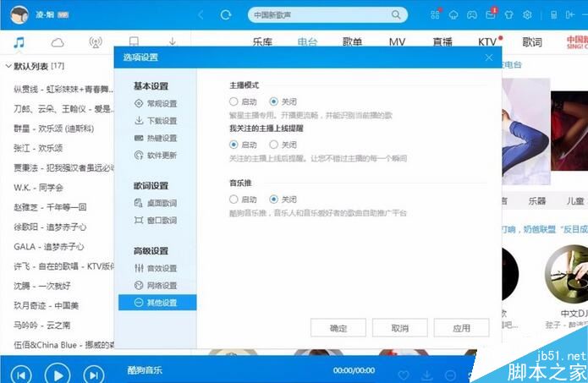The image size is (588, 383).
Task: Open the message inbox icon
Action: (491, 14)
